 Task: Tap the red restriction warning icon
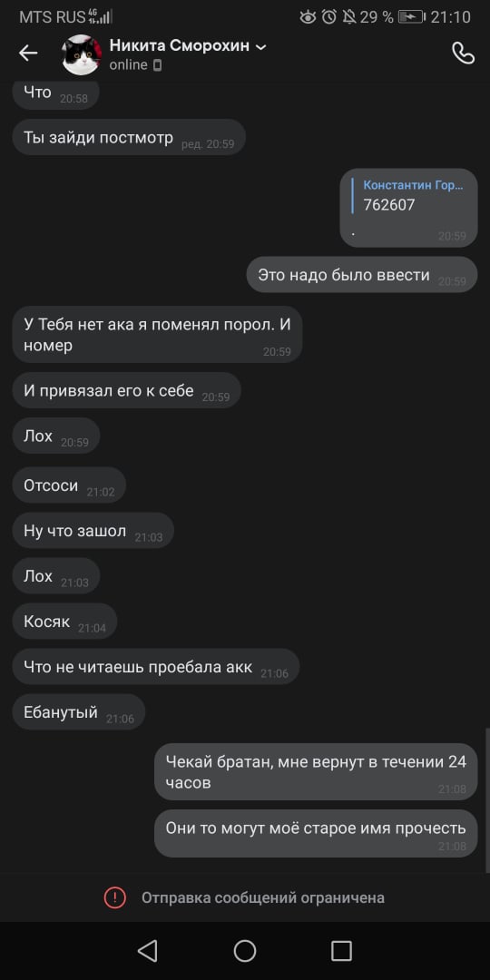pyautogui.click(x=114, y=898)
